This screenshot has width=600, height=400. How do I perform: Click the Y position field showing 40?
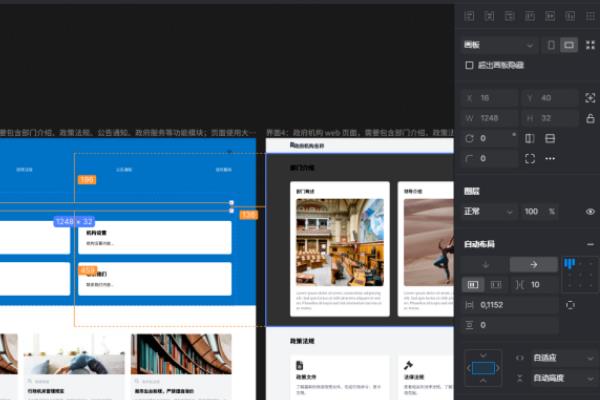coord(549,98)
